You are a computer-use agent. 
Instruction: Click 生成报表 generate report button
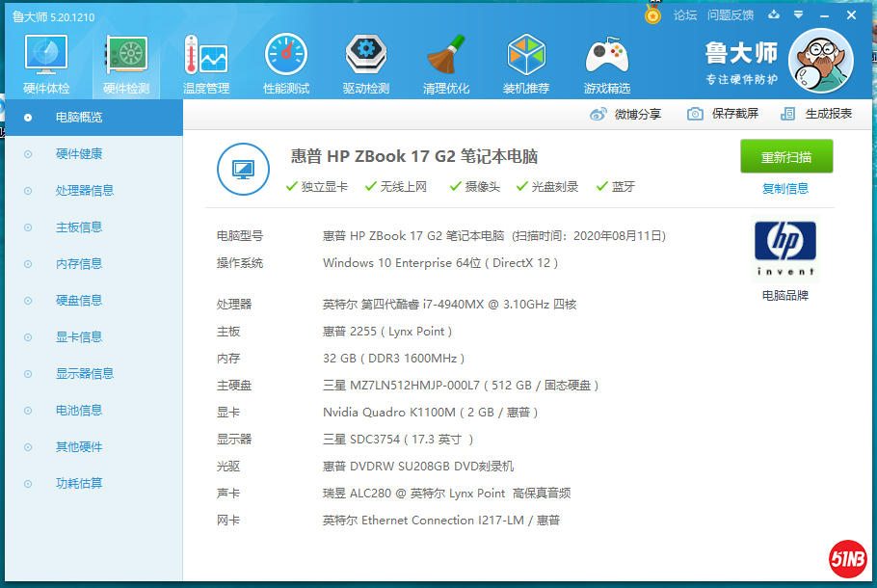coord(817,114)
